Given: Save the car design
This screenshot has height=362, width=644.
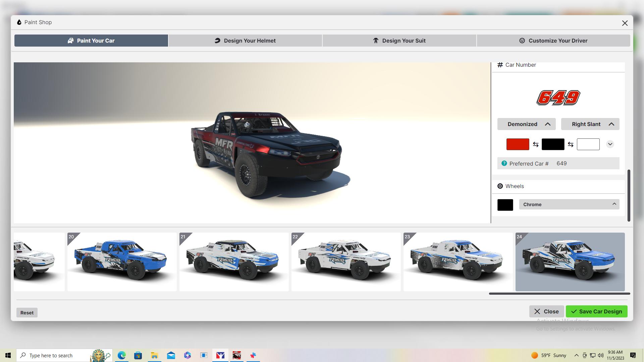Looking at the screenshot, I should point(596,311).
